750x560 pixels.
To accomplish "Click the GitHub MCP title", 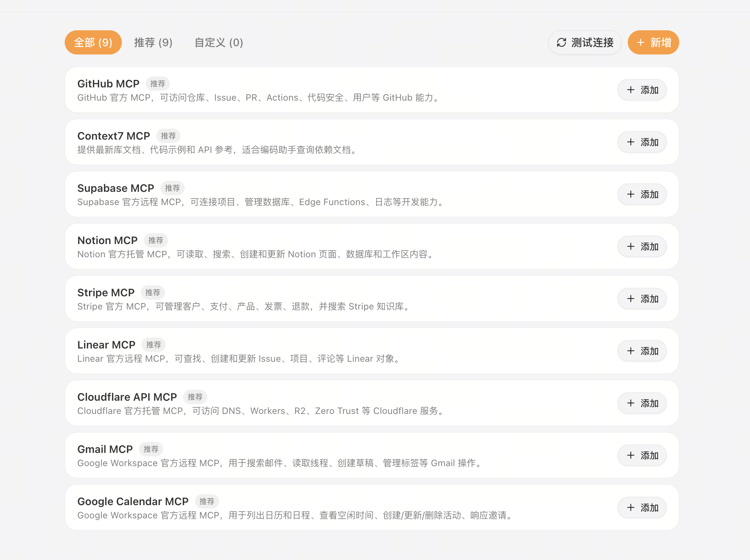I will (x=108, y=84).
